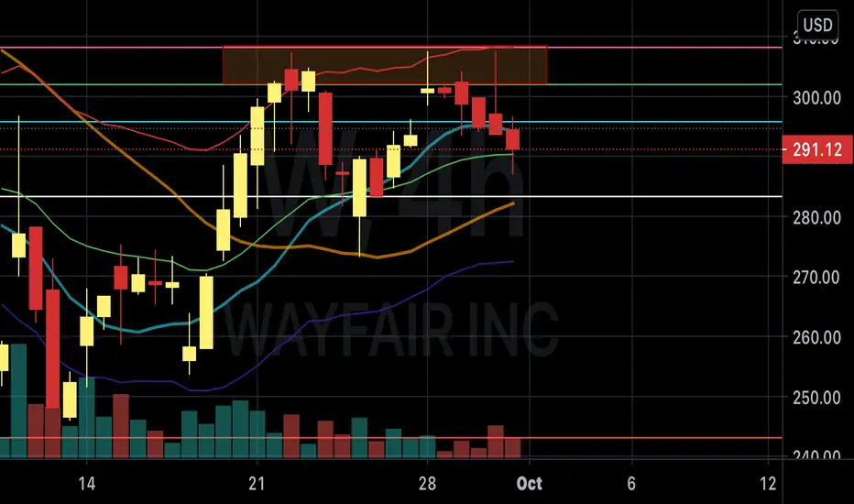Click the tall teal volume bar at far left
This screenshot has height=504, width=854.
coord(18,400)
